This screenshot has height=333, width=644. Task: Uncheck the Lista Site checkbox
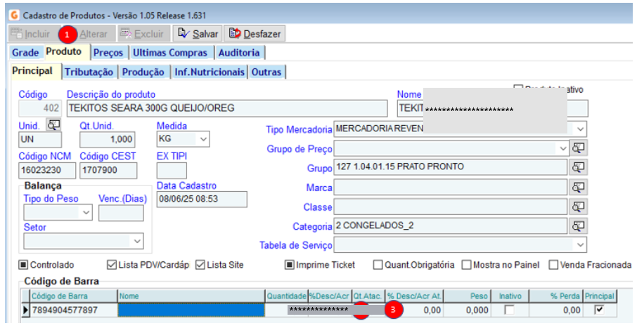(x=200, y=265)
